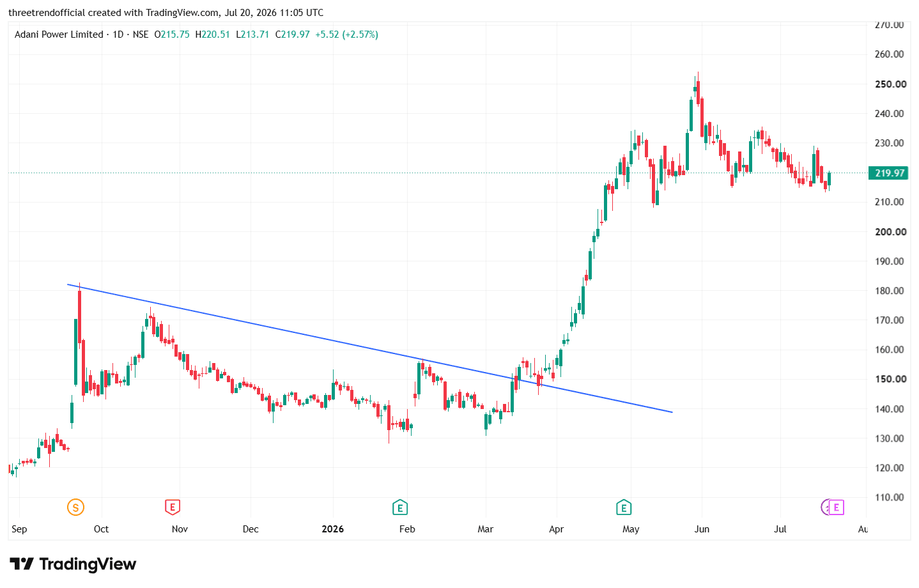Screen dimensions: 919x588
Task: Open the green E earnings marker near May
Action: click(623, 507)
